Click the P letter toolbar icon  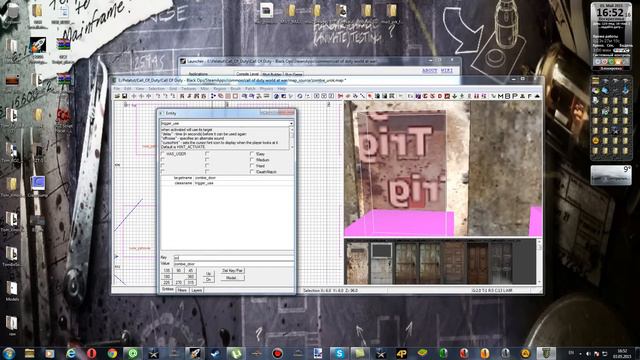pyautogui.click(x=514, y=96)
